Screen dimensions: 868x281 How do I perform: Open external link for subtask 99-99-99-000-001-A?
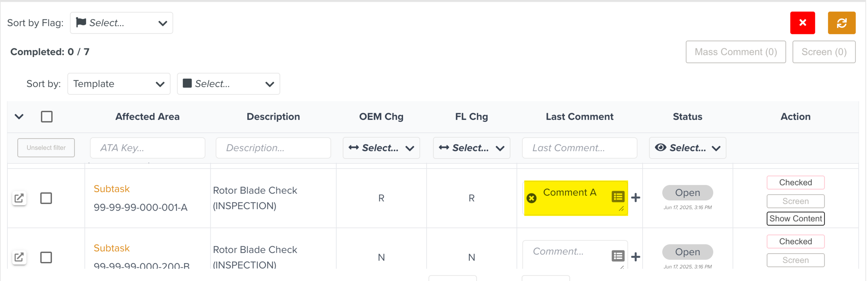19,198
